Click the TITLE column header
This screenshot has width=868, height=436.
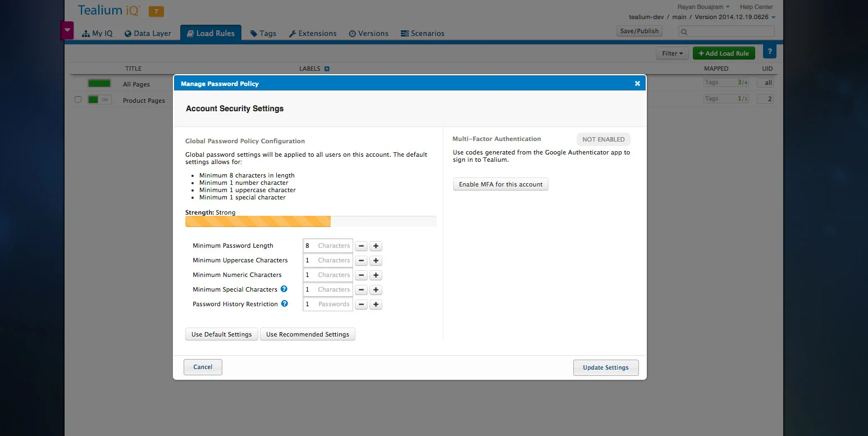[x=133, y=69]
